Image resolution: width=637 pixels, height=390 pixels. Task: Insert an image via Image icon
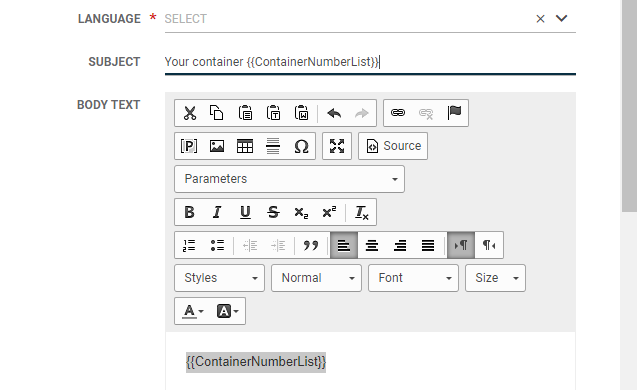click(217, 146)
